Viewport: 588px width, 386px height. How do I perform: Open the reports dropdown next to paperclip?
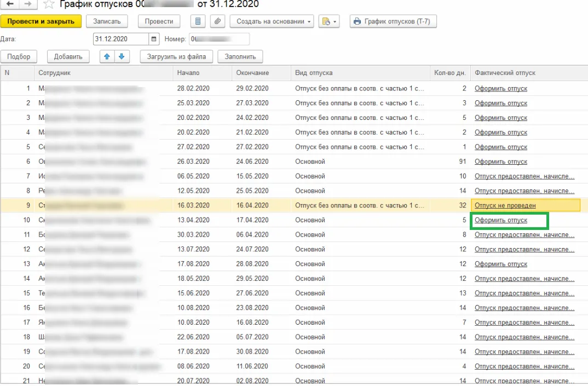(330, 21)
